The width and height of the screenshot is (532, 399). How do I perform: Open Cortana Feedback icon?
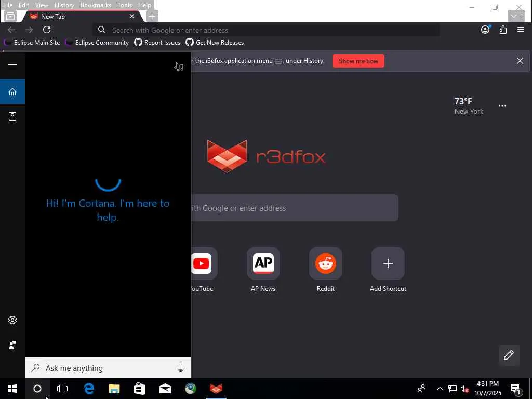pos(12,345)
